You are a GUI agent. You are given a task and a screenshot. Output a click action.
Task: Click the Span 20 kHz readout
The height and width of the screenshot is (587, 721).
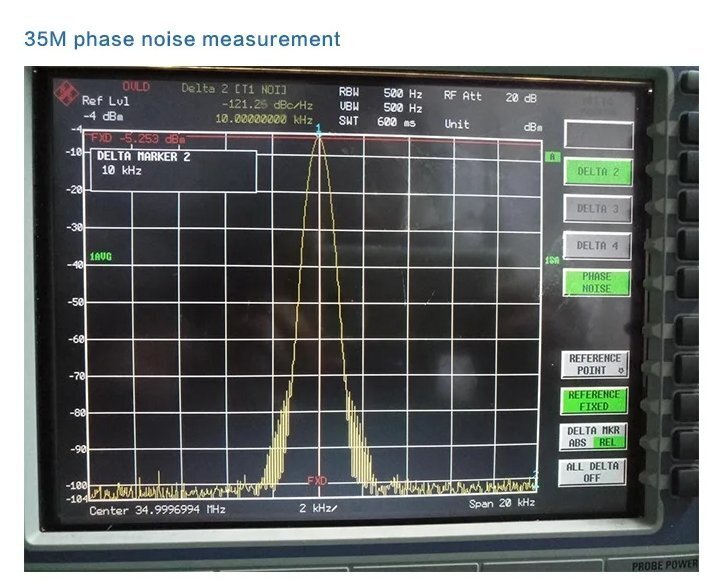(x=501, y=503)
